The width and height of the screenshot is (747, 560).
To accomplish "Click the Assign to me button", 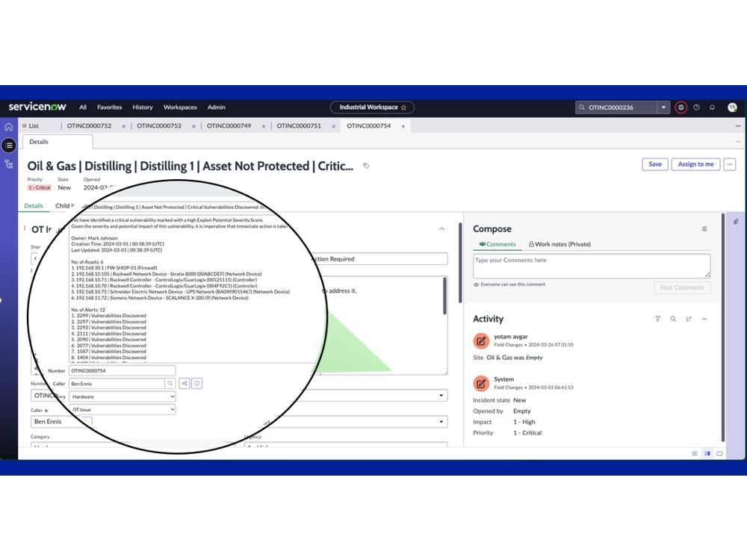I will [x=695, y=164].
